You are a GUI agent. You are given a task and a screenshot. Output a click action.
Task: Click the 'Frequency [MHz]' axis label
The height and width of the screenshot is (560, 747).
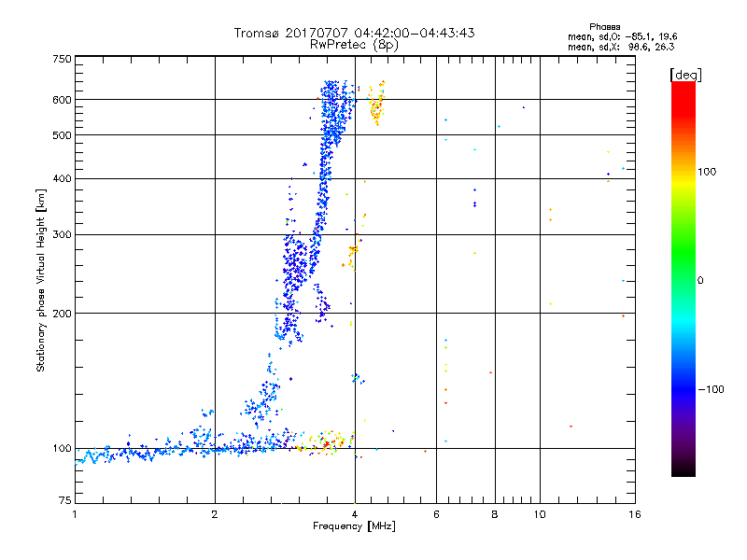click(x=354, y=526)
